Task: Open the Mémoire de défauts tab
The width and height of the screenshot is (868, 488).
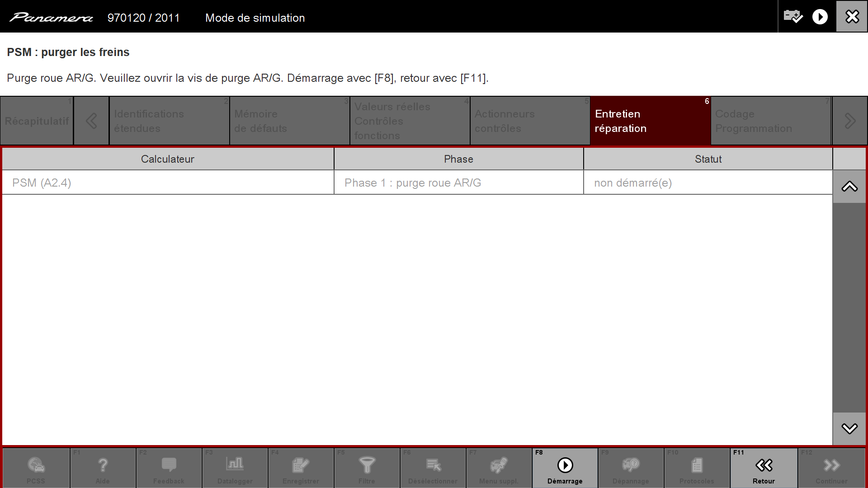Action: click(x=289, y=121)
